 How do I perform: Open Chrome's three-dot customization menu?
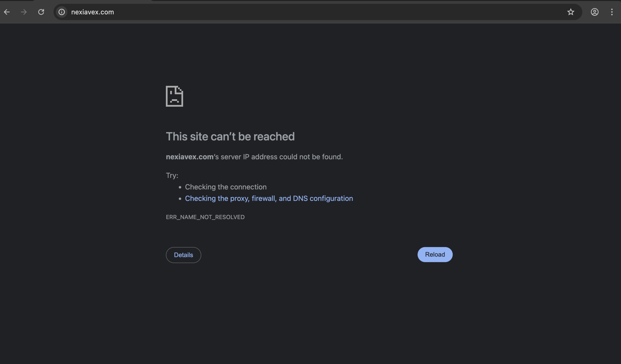[x=612, y=12]
